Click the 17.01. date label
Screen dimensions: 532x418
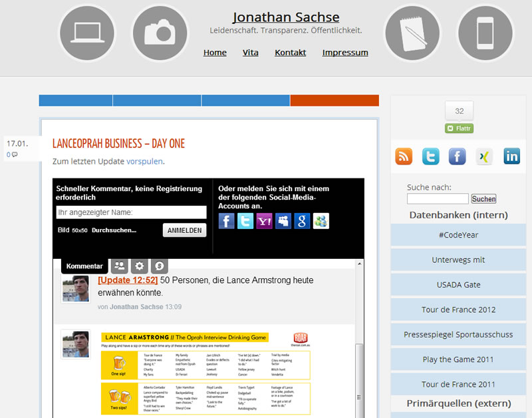(x=17, y=144)
